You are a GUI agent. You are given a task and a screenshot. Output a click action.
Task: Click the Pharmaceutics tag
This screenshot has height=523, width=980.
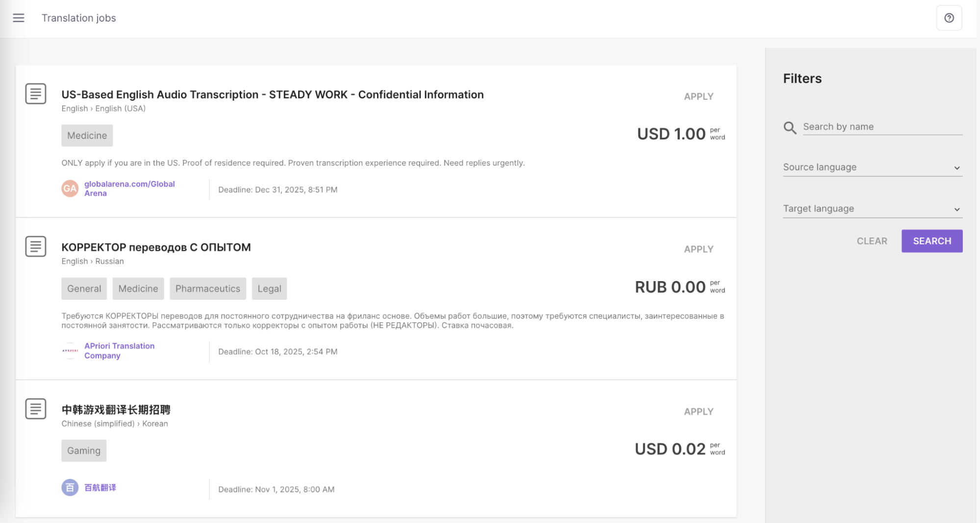pyautogui.click(x=208, y=288)
